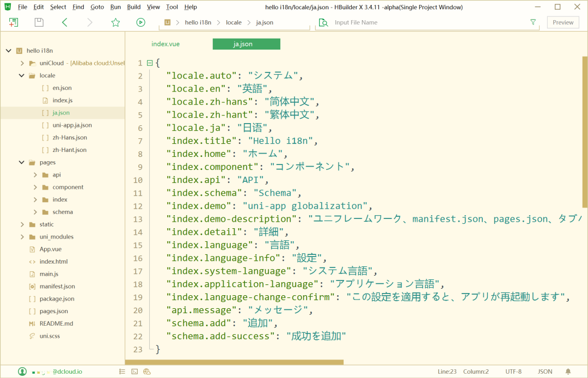
Task: Open index.js in the locale folder
Action: pyautogui.click(x=63, y=100)
